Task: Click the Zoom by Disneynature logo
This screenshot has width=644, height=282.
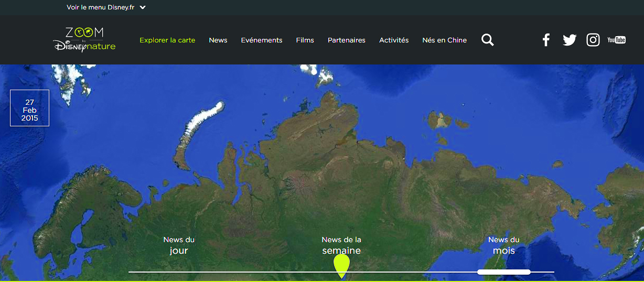Action: coord(84,40)
